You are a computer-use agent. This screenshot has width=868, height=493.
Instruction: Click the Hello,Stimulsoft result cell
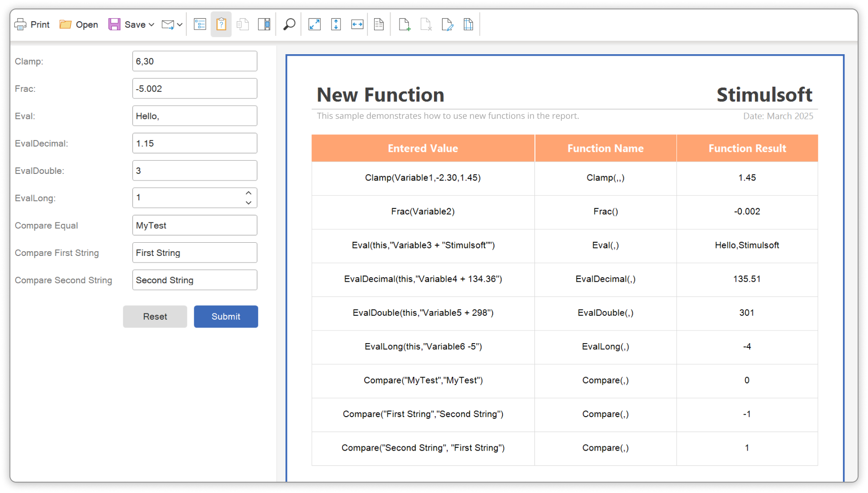747,246
